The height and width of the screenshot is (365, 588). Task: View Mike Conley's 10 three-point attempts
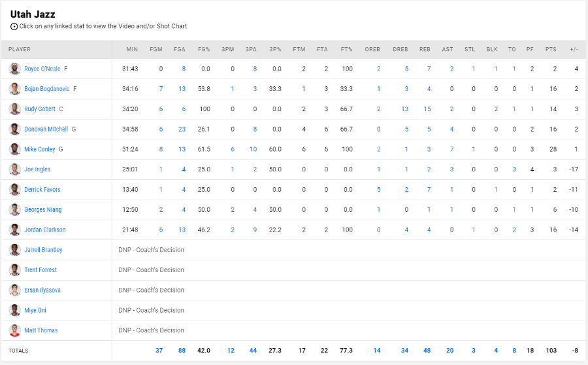point(253,149)
